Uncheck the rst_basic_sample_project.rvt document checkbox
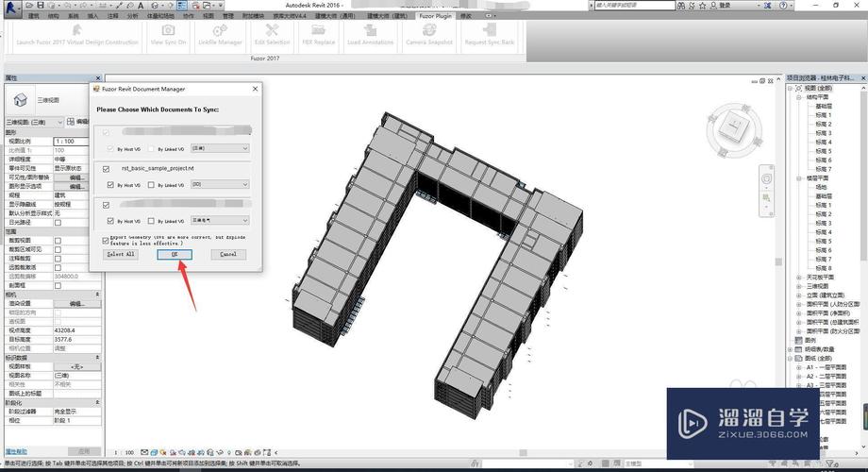This screenshot has width=868, height=472. pos(106,168)
